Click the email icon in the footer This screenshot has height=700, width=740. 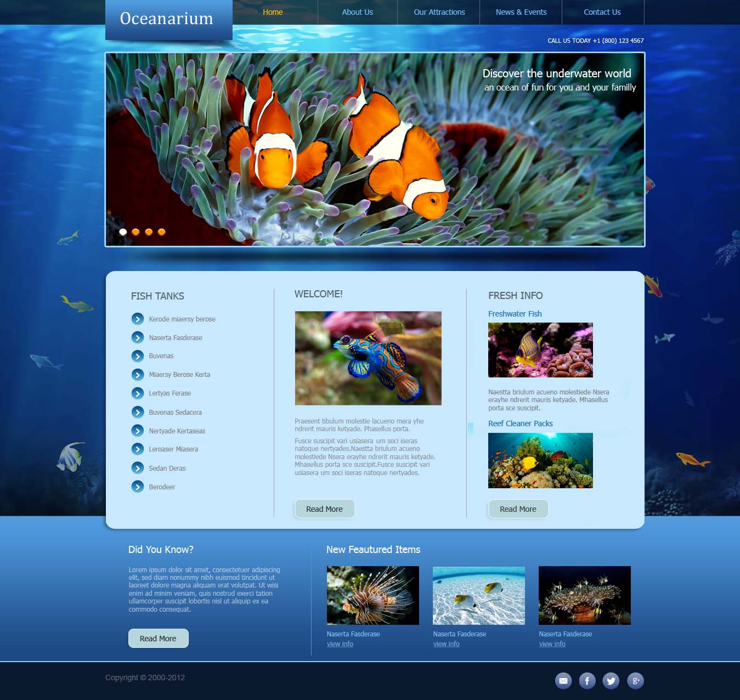point(563,681)
